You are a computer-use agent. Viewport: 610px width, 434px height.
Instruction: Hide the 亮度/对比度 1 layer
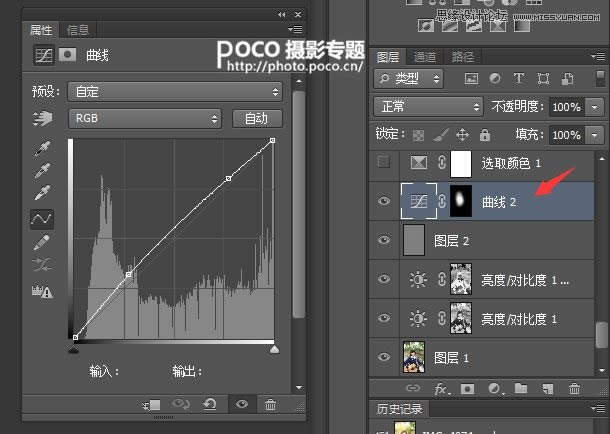[x=384, y=318]
